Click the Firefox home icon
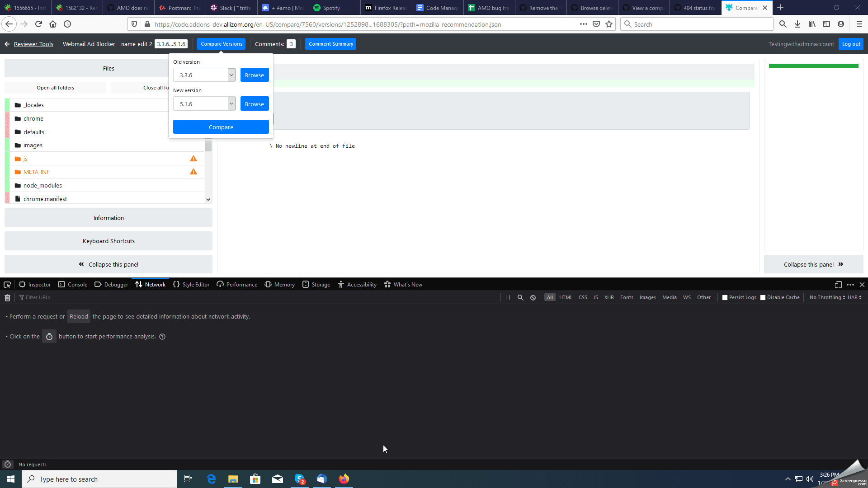 click(53, 24)
